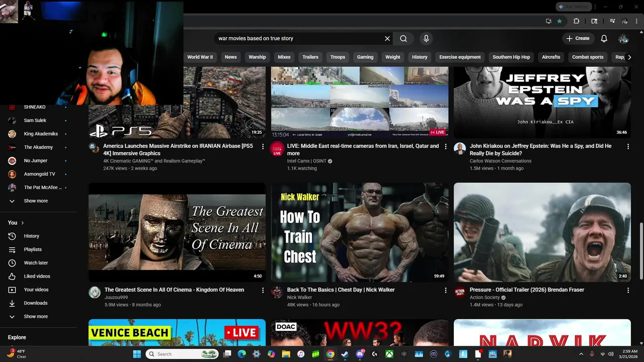Select the Trailers chip
Screen dimensions: 644x362
(x=310, y=57)
